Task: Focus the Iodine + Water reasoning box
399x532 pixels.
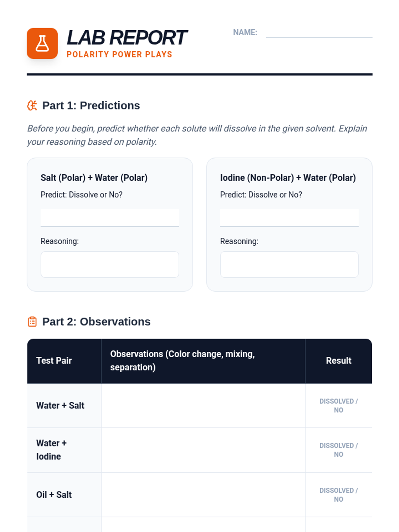Action: pyautogui.click(x=289, y=265)
